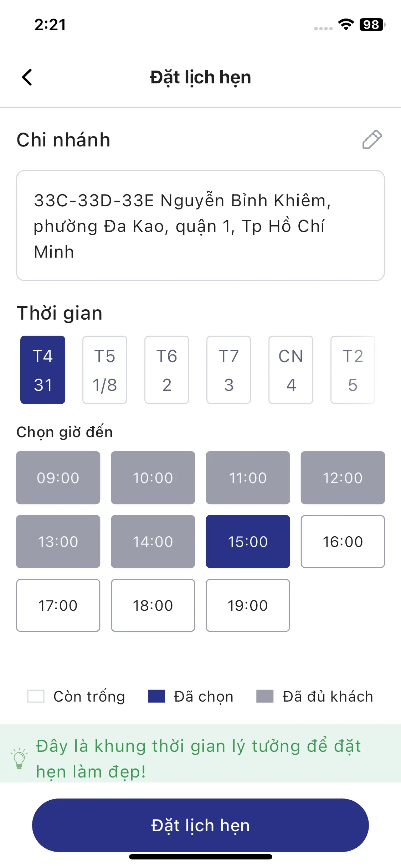The height and width of the screenshot is (868, 401).
Task: Select the T2 5 date
Action: (353, 370)
